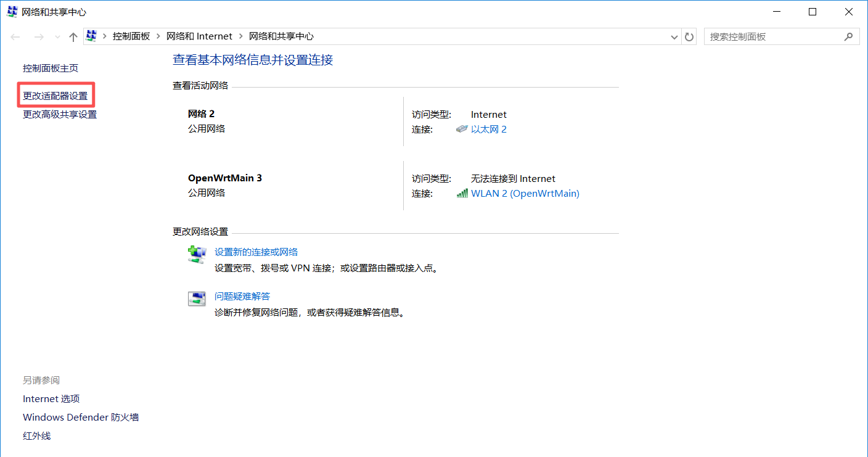Open Internet 选项

click(x=51, y=398)
